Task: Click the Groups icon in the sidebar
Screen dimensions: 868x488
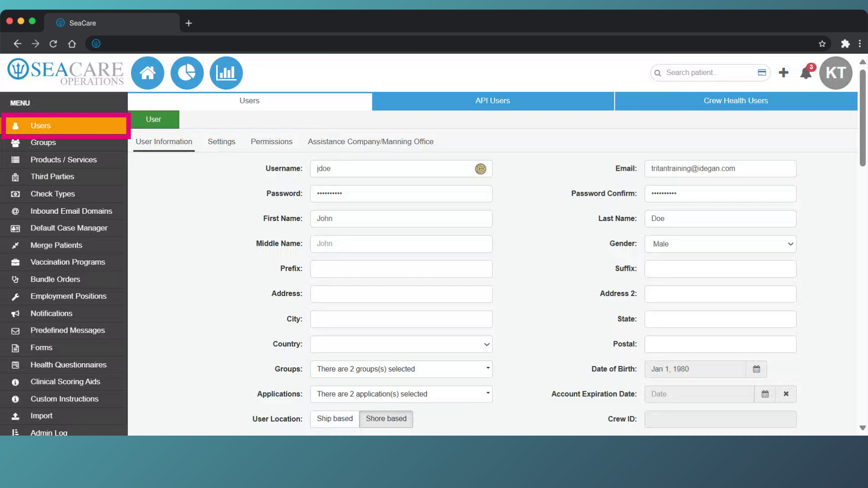Action: pyautogui.click(x=15, y=143)
